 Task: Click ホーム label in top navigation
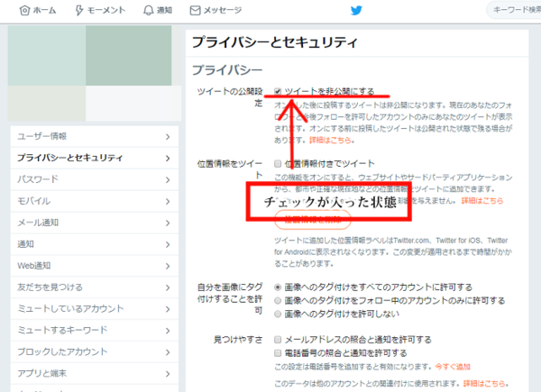[x=44, y=11]
